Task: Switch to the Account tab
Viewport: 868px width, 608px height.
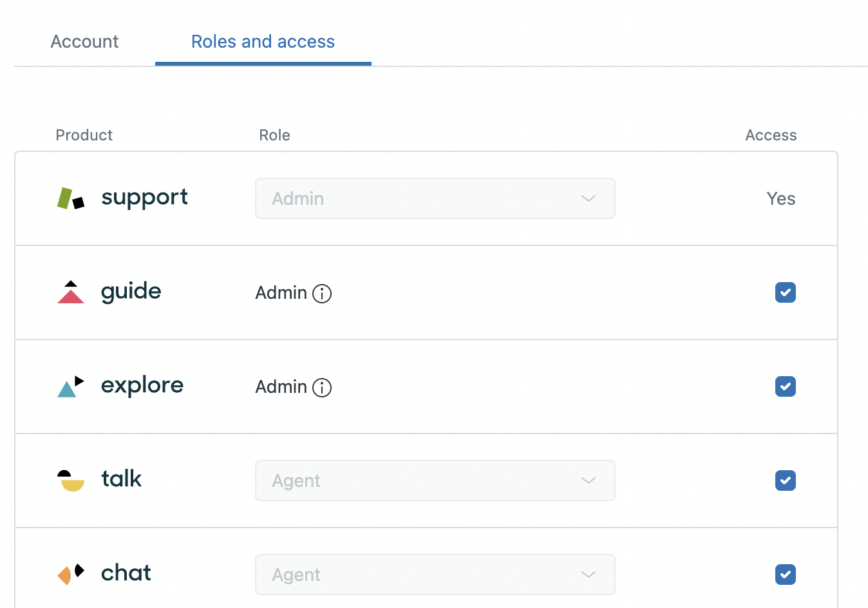Action: click(x=84, y=42)
